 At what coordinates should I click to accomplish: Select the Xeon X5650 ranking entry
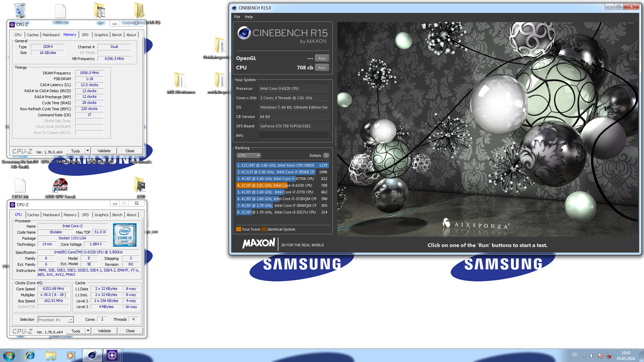tap(282, 165)
